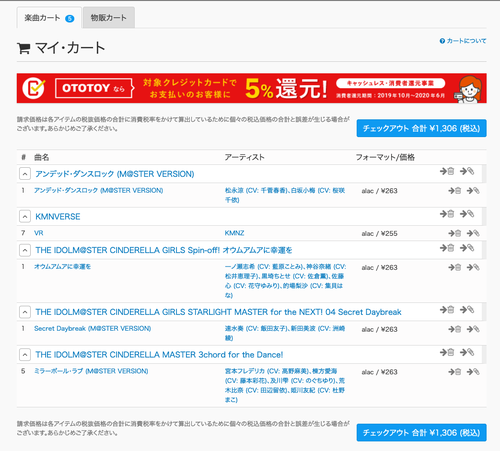Open album STARLIGHT MASTER for the NEXT! 04
The image size is (500, 451).
[218, 312]
